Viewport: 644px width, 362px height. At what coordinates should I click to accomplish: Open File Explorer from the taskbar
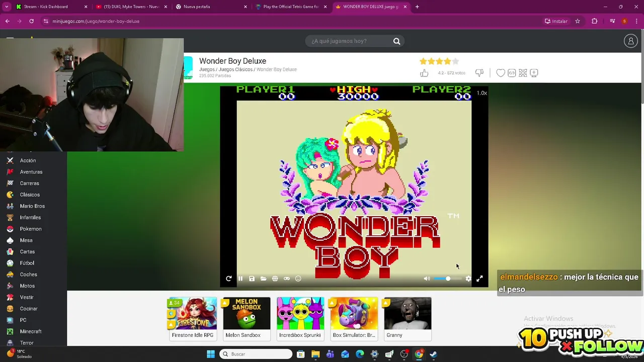coord(315,354)
